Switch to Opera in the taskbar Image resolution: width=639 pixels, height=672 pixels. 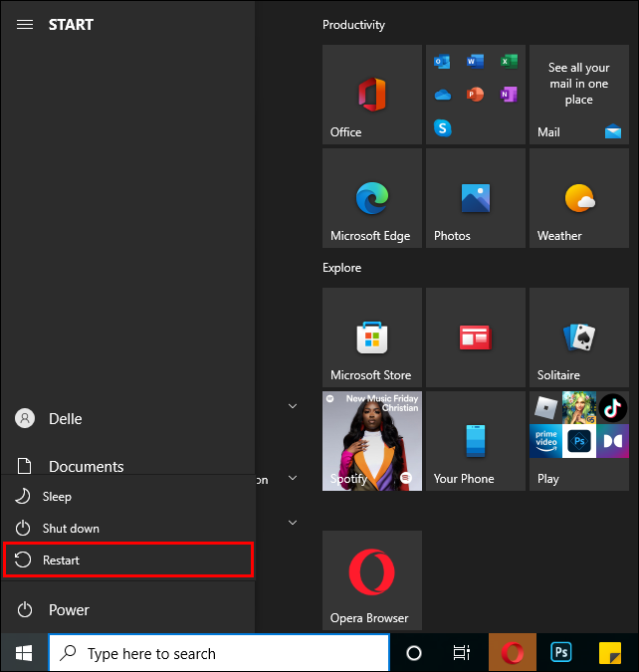coord(513,653)
